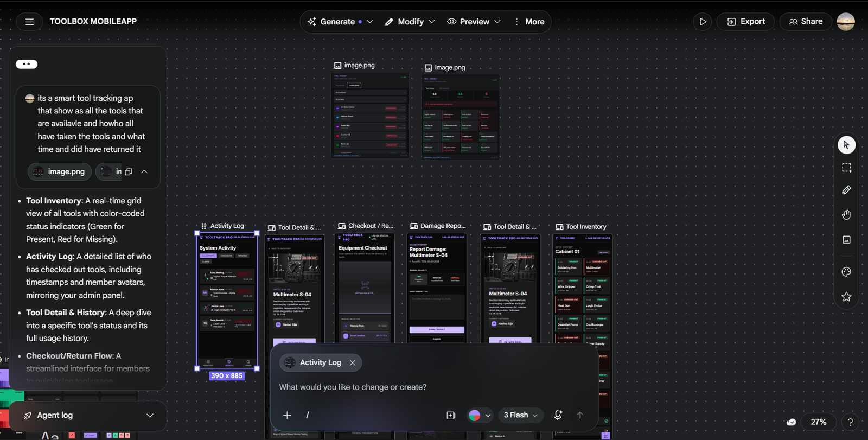Image resolution: width=868 pixels, height=440 pixels.
Task: Click the copy icon beside attachment chips
Action: (x=129, y=171)
